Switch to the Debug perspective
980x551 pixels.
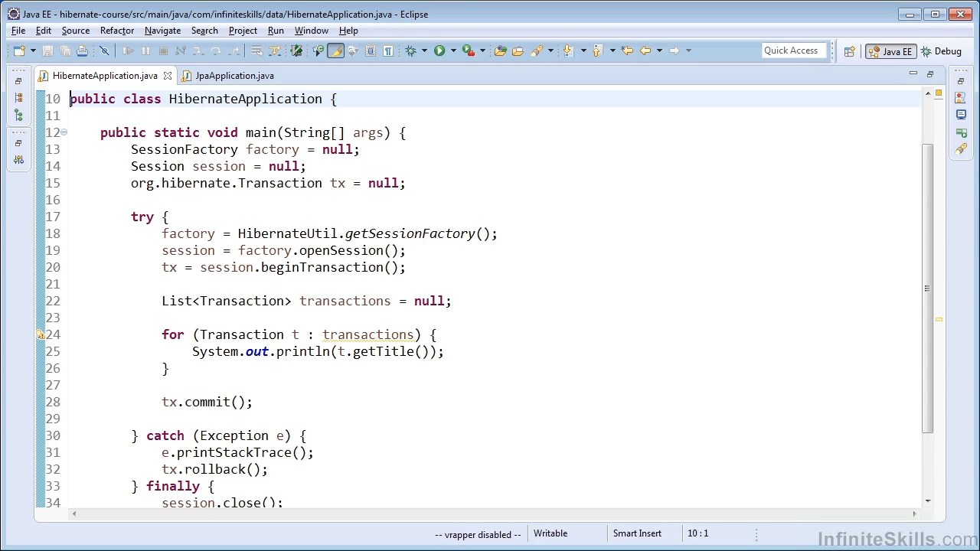click(x=941, y=51)
